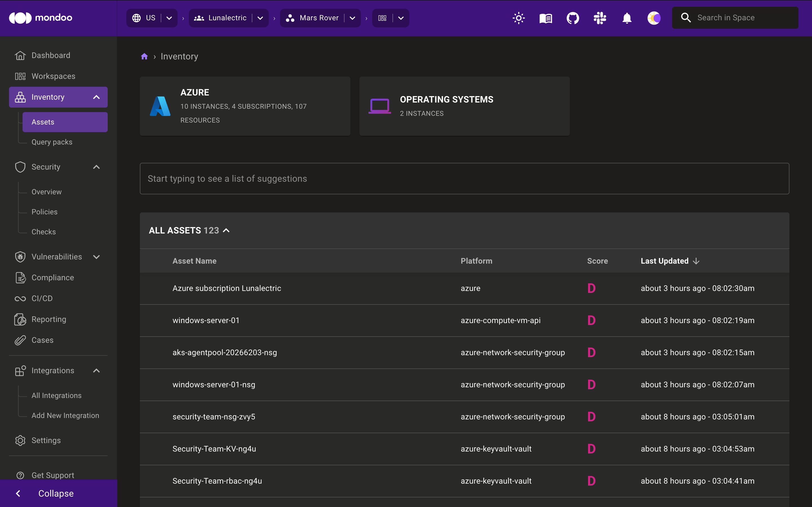This screenshot has width=812, height=507.
Task: Toggle the Security section collapse
Action: click(x=96, y=166)
